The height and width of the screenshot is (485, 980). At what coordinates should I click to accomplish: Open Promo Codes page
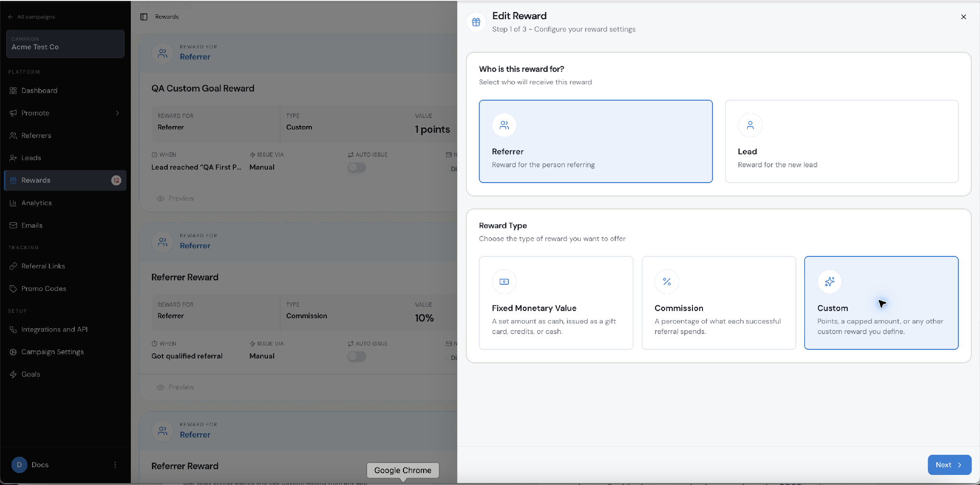click(x=65, y=289)
